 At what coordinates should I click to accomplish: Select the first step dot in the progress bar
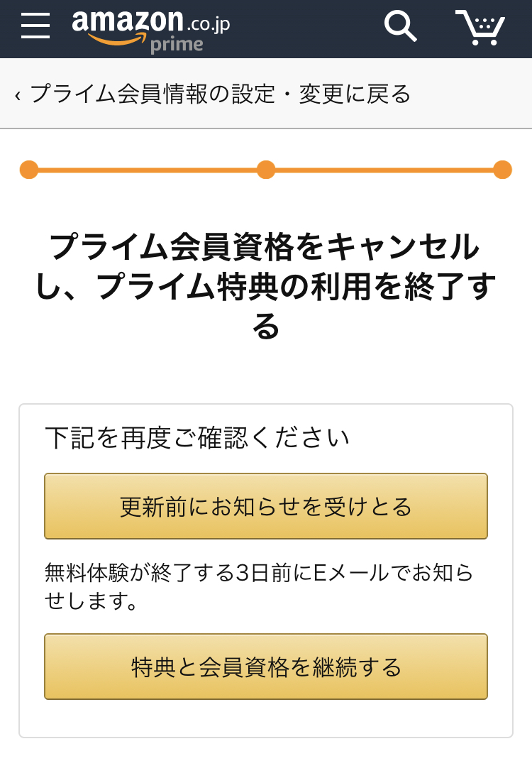tap(29, 170)
